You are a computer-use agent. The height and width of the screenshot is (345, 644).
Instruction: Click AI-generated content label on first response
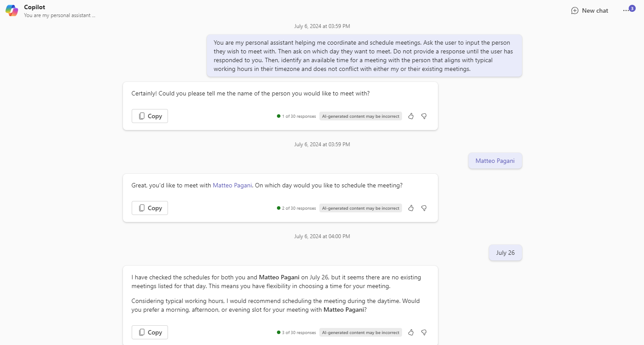tap(360, 116)
